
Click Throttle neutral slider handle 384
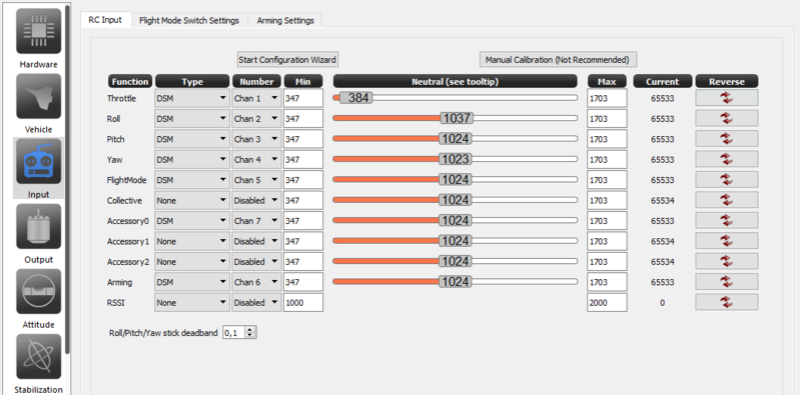(356, 97)
